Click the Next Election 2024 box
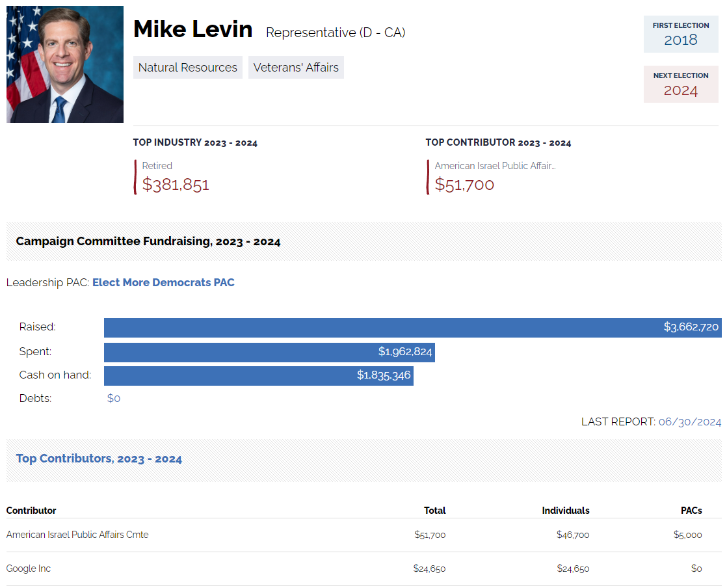 [x=681, y=85]
